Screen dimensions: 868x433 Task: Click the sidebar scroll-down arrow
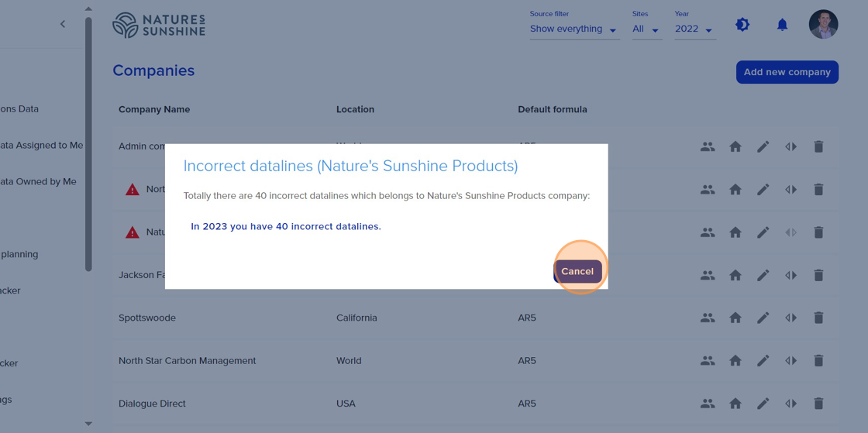pyautogui.click(x=88, y=424)
